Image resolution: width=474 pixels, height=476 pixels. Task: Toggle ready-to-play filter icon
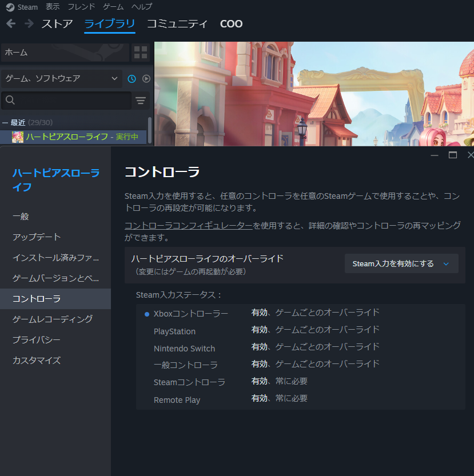(x=146, y=79)
